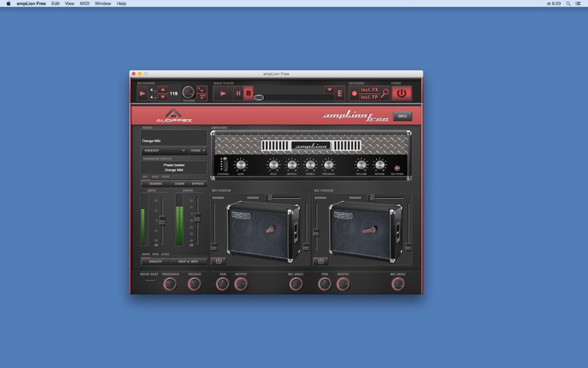Click the left cabinet POSITION slider handle
The image size is (588, 368).
(268, 197)
